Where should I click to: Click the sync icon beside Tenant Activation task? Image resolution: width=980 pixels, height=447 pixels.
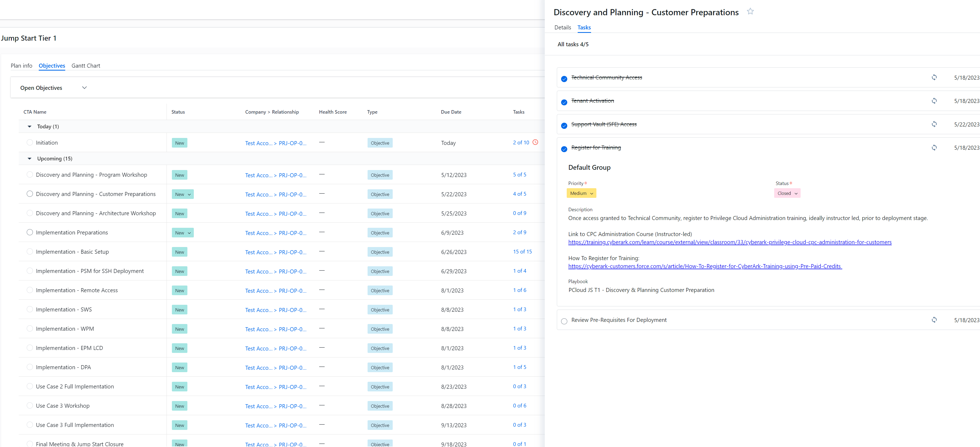[x=934, y=101]
